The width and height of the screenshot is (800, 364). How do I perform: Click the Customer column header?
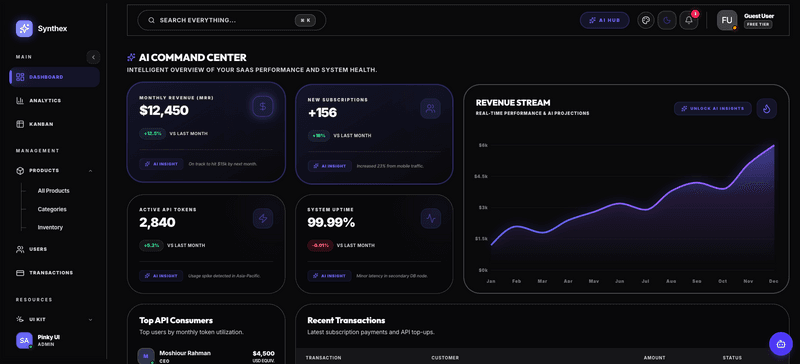click(x=445, y=358)
